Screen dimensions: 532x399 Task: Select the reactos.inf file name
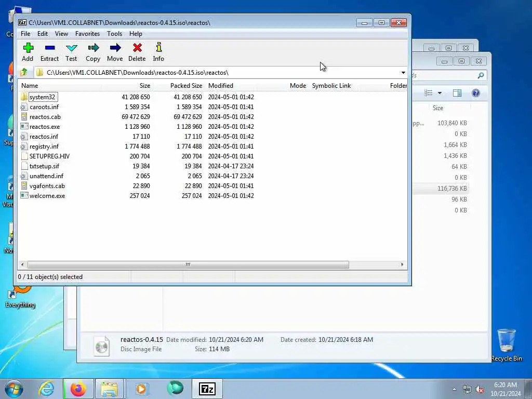44,137
